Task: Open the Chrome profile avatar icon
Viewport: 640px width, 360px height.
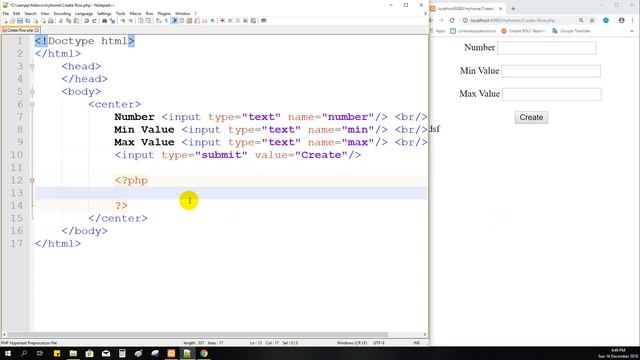Action: 621,20
